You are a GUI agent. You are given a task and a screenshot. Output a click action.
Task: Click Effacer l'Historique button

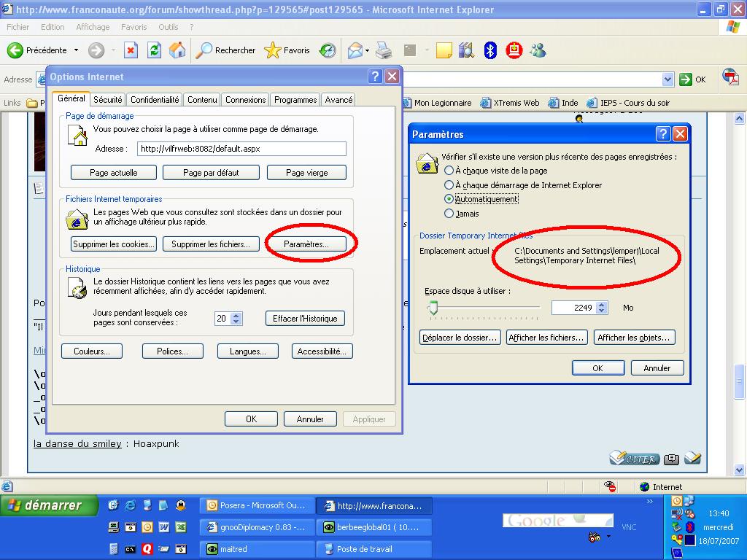click(x=305, y=319)
